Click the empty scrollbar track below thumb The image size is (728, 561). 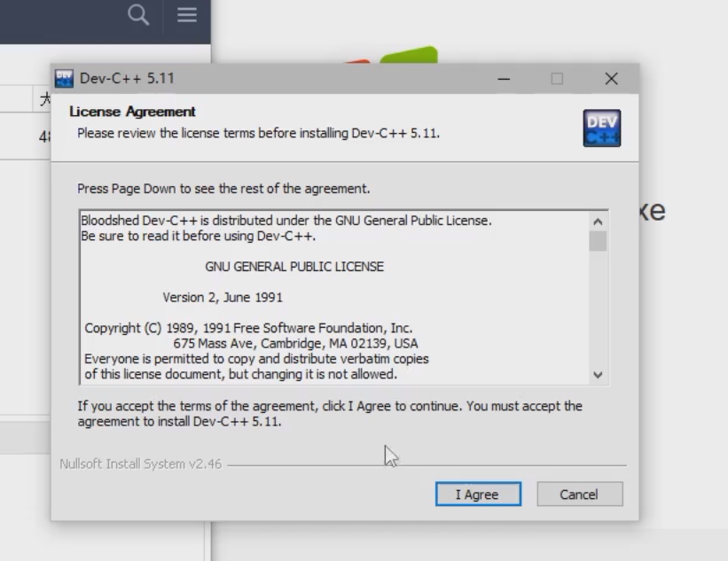point(598,308)
